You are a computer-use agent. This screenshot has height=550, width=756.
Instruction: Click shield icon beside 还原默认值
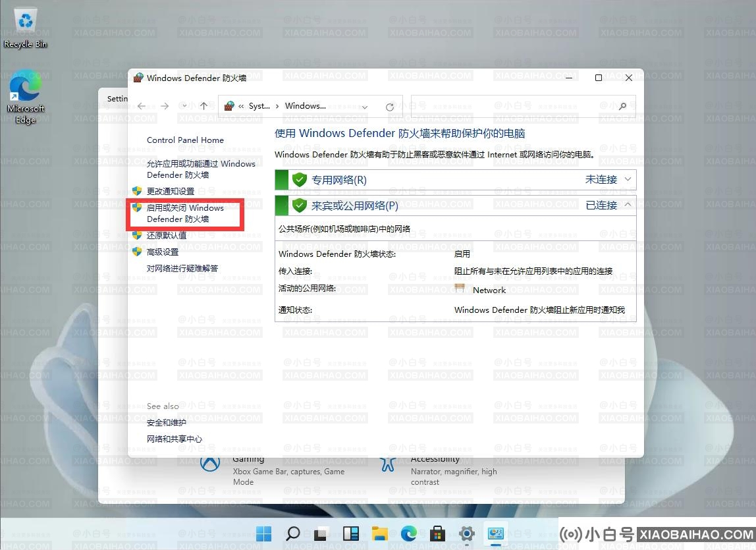pyautogui.click(x=137, y=235)
